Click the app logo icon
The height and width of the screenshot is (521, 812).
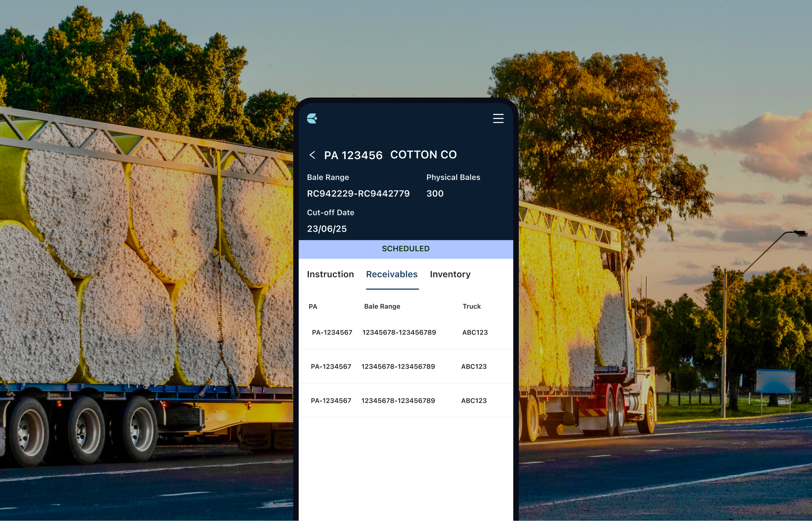point(312,118)
